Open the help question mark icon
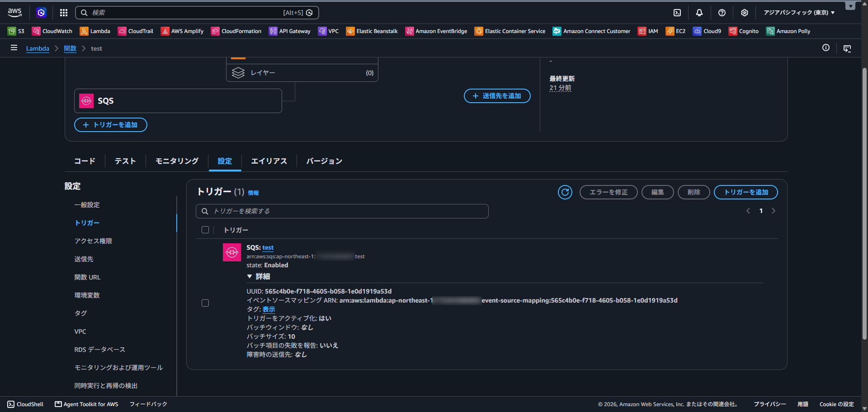This screenshot has width=868, height=412. 722,13
